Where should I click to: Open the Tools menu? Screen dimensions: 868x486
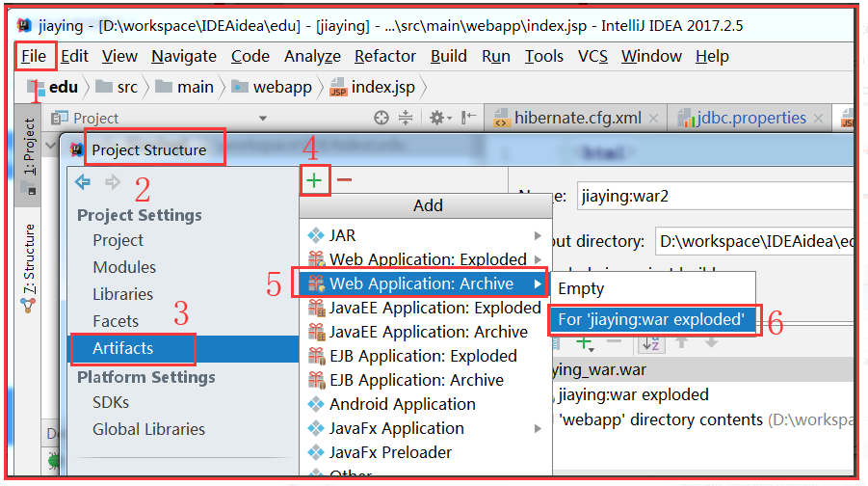544,56
